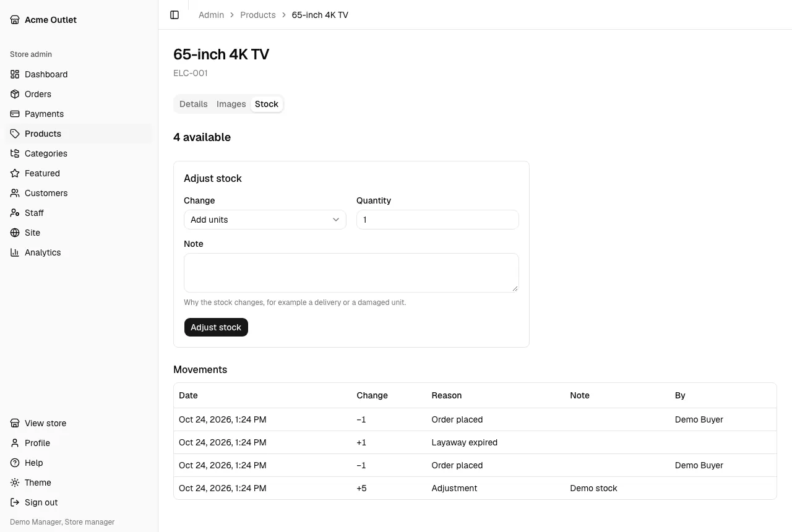
Task: Switch to the Details tab
Action: pos(194,104)
